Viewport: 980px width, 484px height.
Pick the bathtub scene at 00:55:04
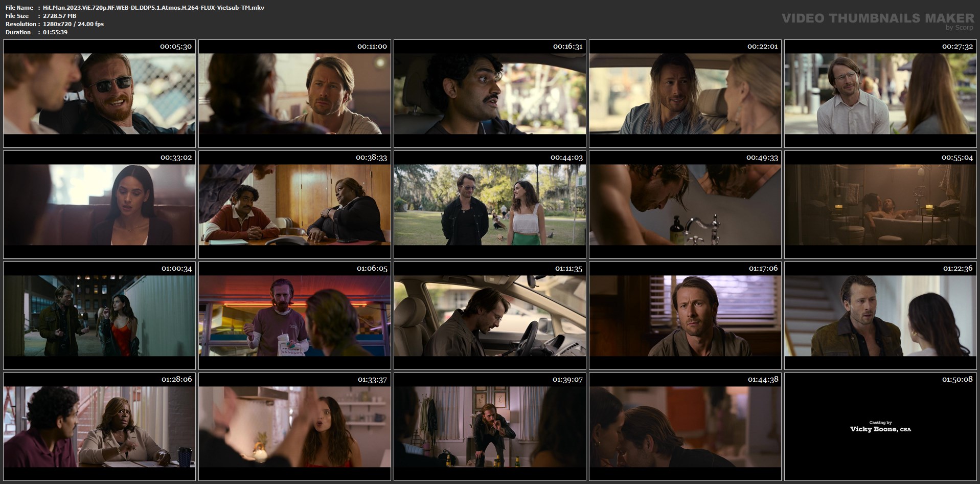(880, 205)
